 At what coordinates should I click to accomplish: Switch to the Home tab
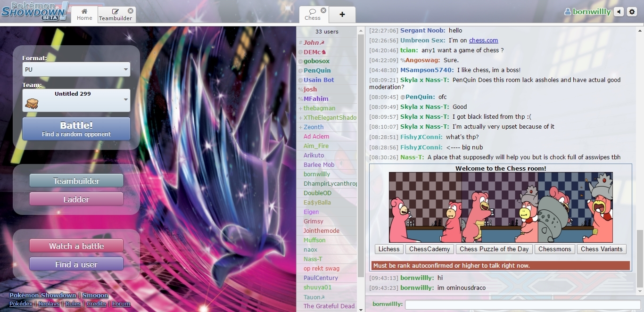point(84,15)
